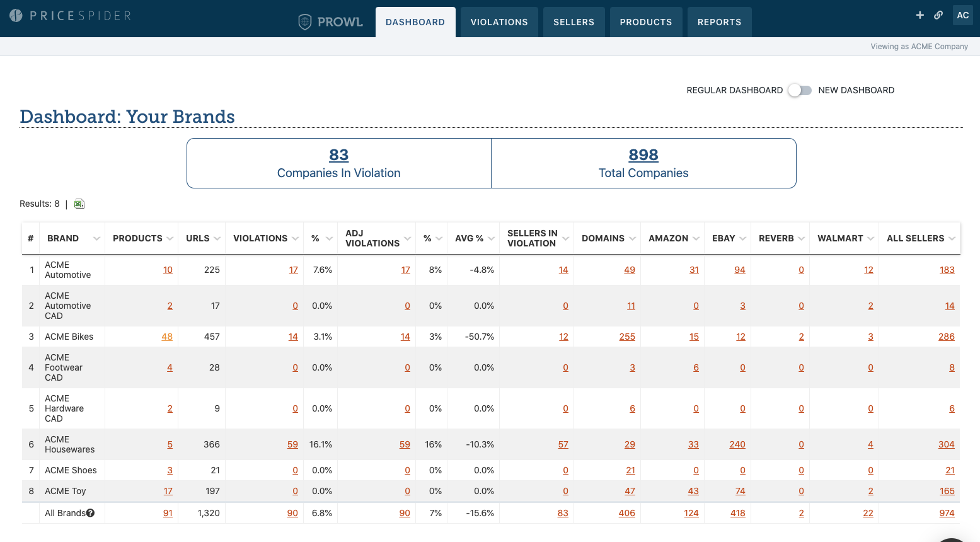Export results to Excel using the spreadsheet icon
Image resolution: width=980 pixels, height=542 pixels.
tap(79, 204)
